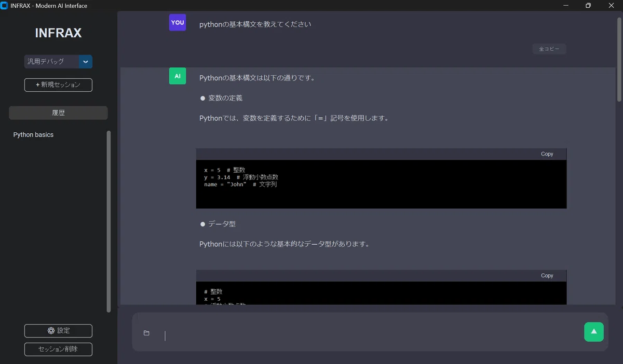Viewport: 623px width, 364px height.
Task: Close the INFRAX window
Action: tap(611, 6)
